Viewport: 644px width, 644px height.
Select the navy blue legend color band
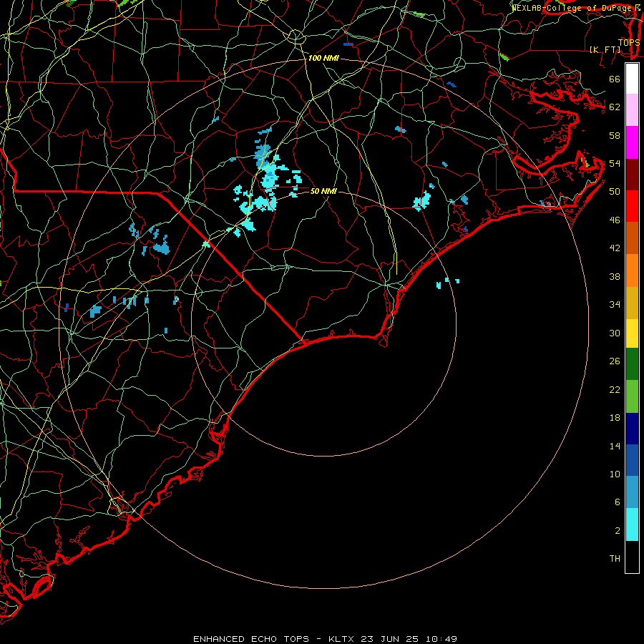point(632,429)
